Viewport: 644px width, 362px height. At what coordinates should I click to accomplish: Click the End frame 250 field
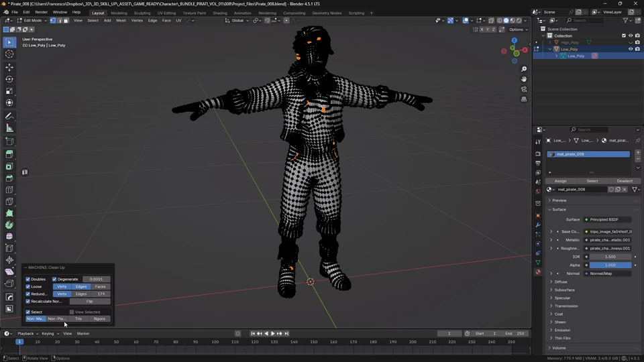pos(515,334)
